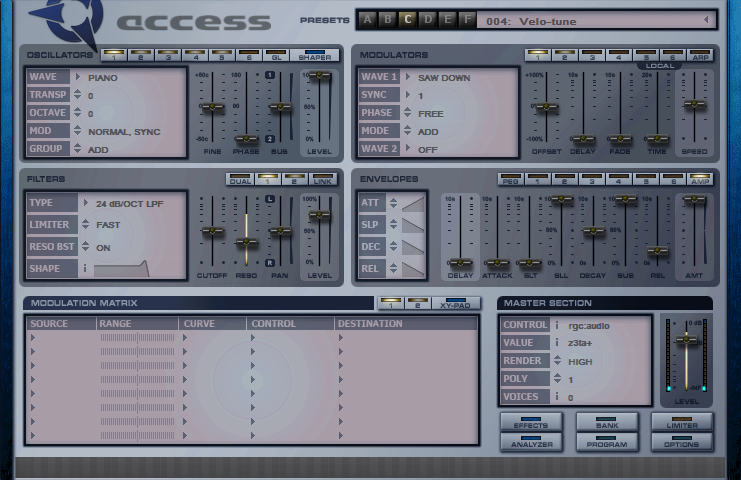Select the envelopes AMP tab
The width and height of the screenshot is (741, 480).
pos(700,180)
